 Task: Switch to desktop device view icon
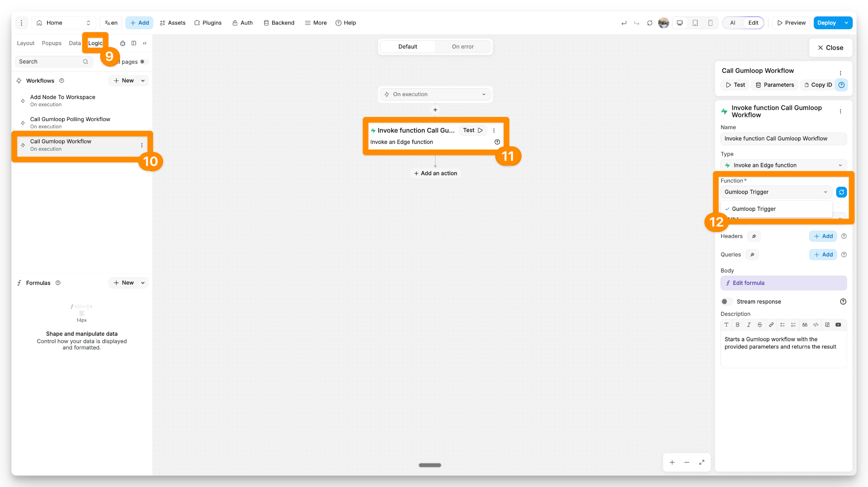680,23
